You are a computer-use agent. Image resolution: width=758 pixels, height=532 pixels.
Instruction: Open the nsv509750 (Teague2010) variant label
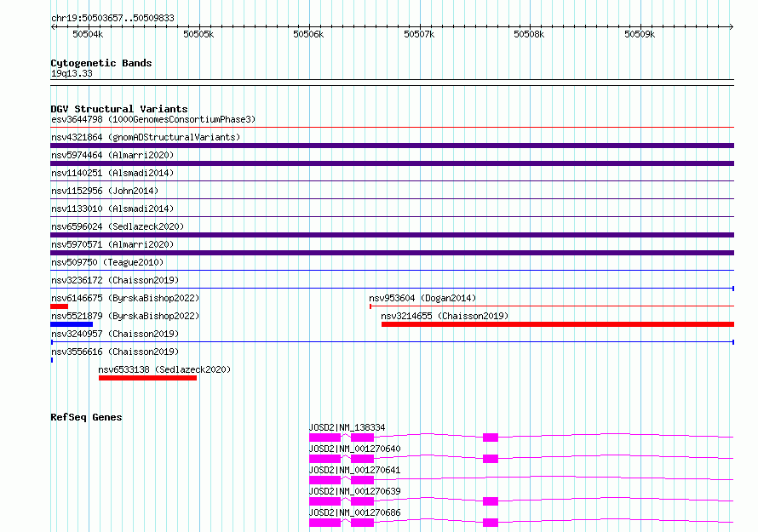pos(107,262)
